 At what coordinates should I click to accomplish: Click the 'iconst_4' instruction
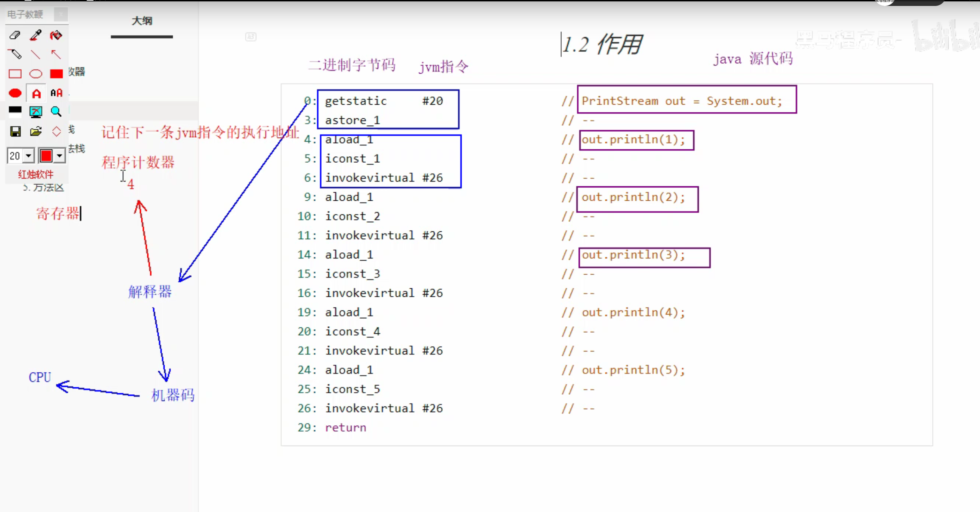pos(352,332)
